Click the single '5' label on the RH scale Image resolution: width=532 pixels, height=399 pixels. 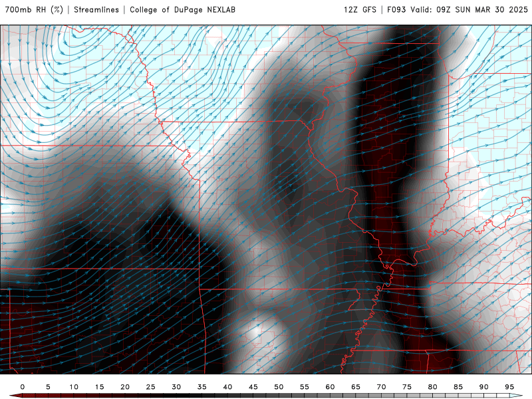[48, 387]
